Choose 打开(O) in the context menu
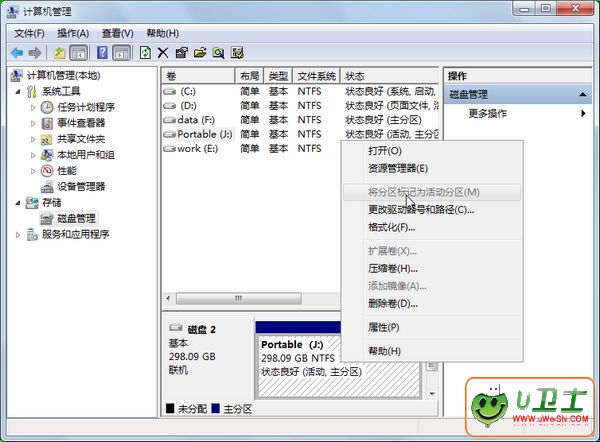600x442 pixels. pos(432,151)
